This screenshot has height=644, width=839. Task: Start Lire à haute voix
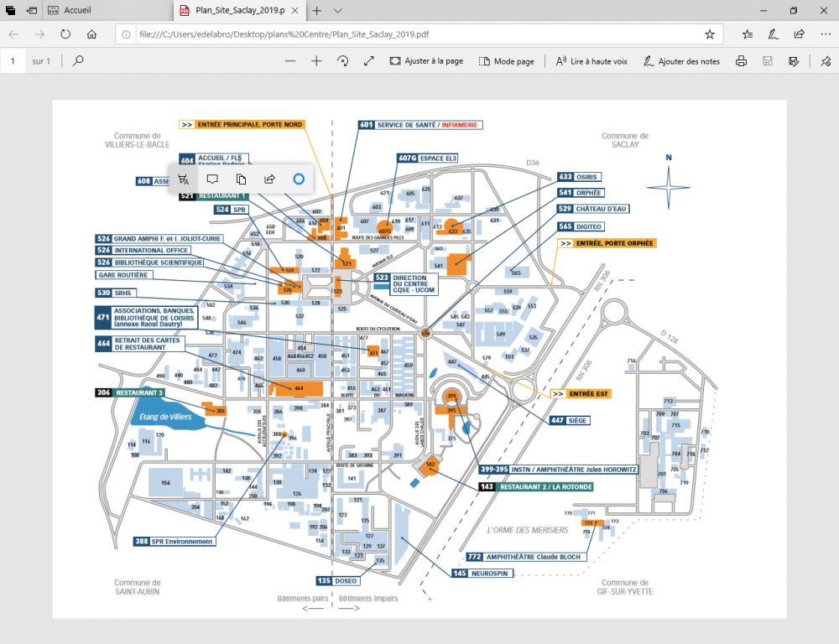tap(591, 61)
